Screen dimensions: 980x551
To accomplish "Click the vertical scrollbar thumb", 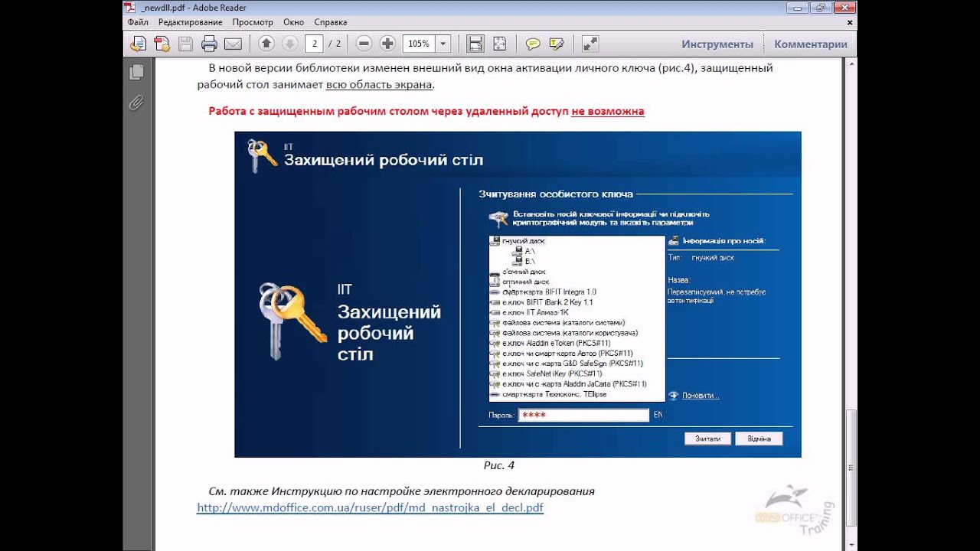I will point(851,468).
